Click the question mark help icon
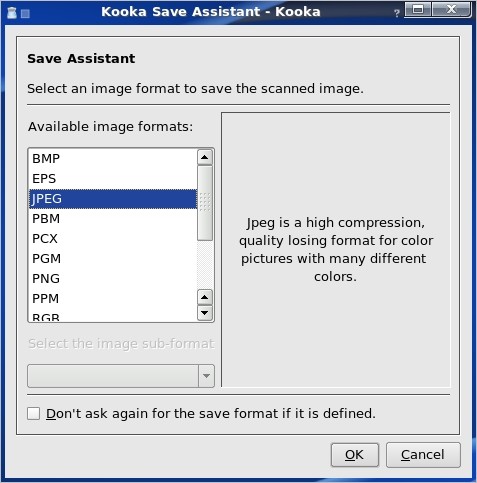Viewport: 477px width, 483px height. [397, 13]
